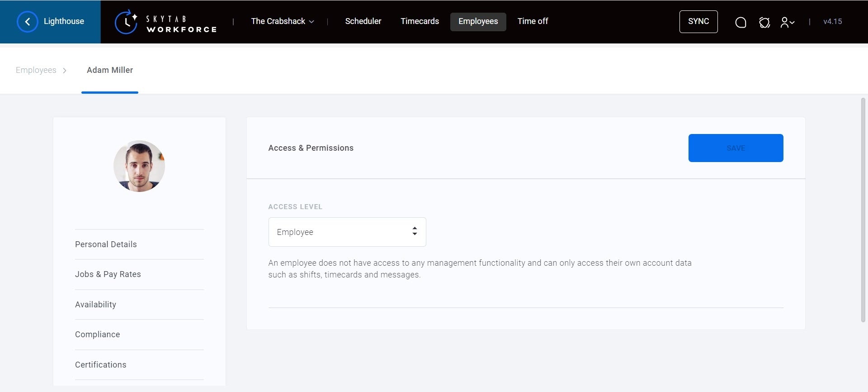Expand The Crabshack location dropdown
Screen dimensions: 868x392
283,21
